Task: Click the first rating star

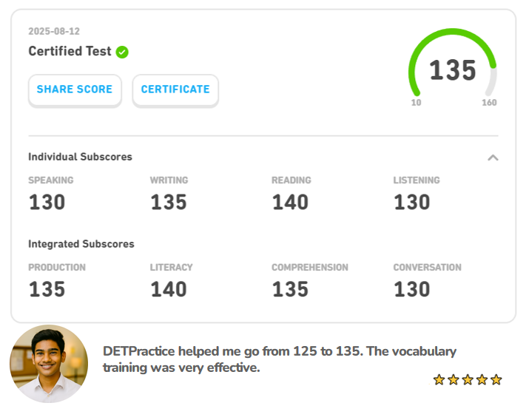Action: [x=439, y=380]
